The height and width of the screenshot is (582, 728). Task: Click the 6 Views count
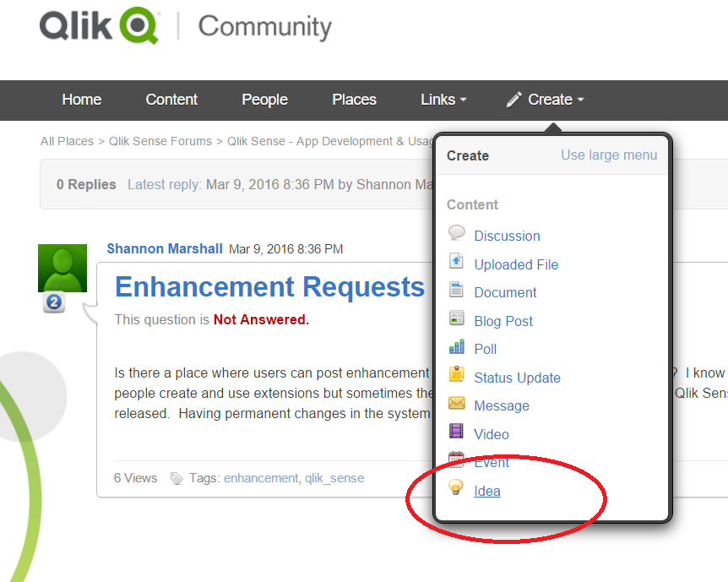[x=136, y=478]
